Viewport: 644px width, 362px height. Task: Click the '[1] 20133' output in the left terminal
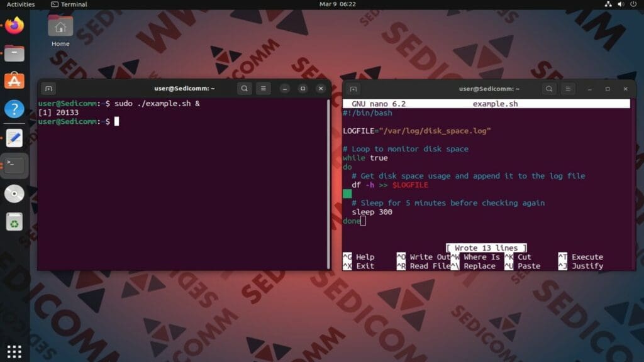(x=58, y=112)
